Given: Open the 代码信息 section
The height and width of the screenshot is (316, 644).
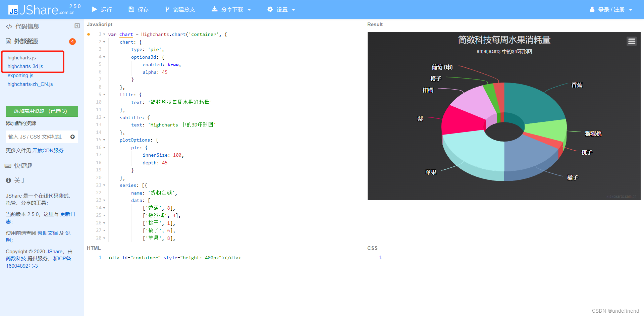Looking at the screenshot, I should click(x=22, y=26).
